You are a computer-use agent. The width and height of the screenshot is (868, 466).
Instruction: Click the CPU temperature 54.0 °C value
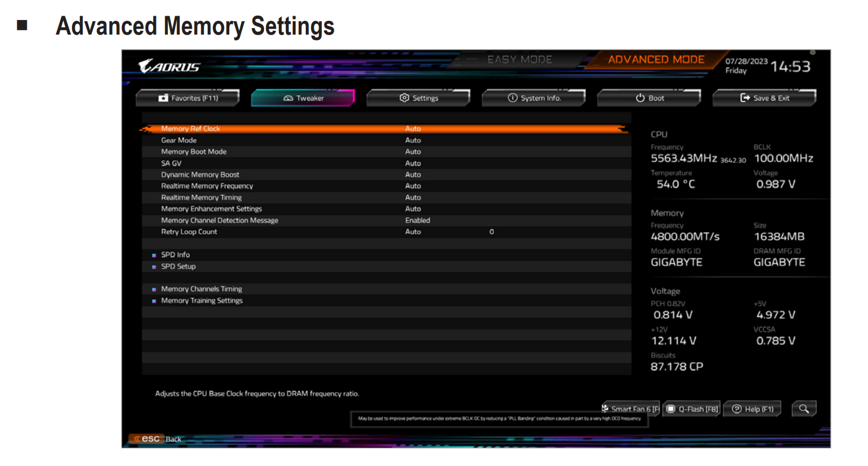click(x=676, y=184)
